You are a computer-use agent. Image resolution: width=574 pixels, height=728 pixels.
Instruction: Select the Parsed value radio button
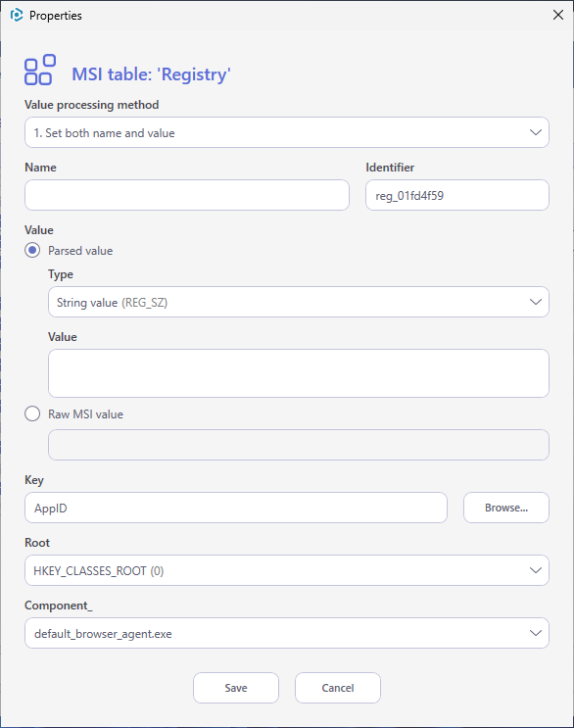tap(32, 250)
